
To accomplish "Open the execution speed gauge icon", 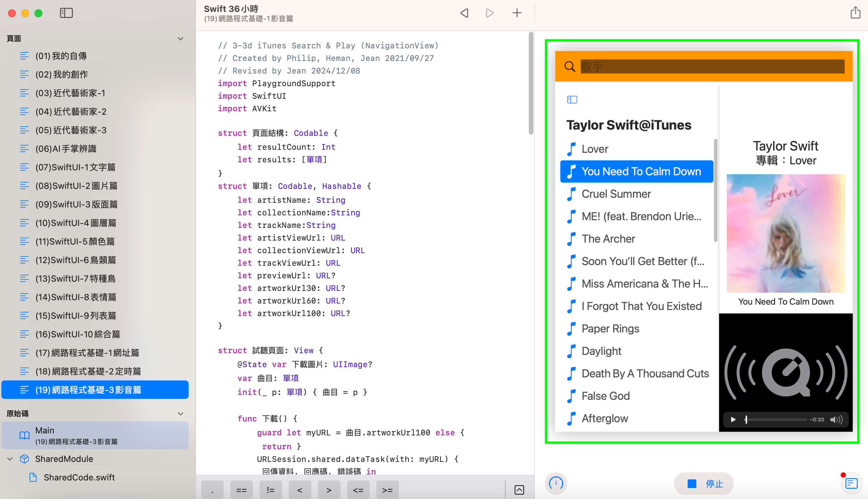I will tap(556, 483).
